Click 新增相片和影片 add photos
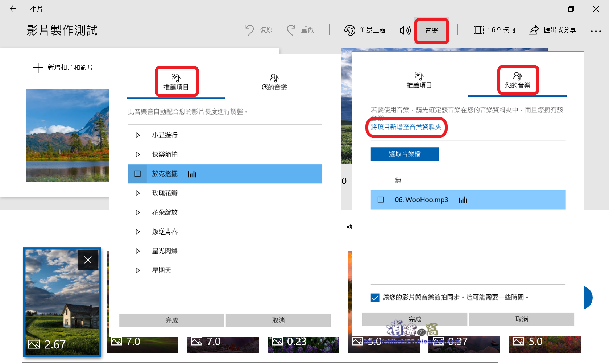 [63, 67]
